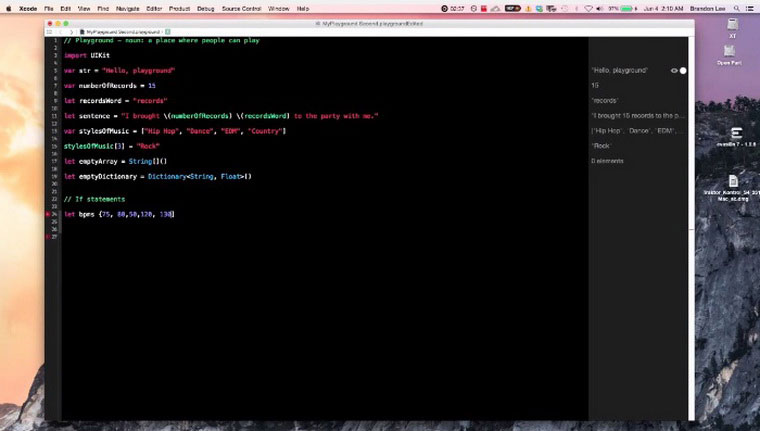Click the code line var str = "Hello, playground"
This screenshot has height=431, width=760.
(x=119, y=71)
